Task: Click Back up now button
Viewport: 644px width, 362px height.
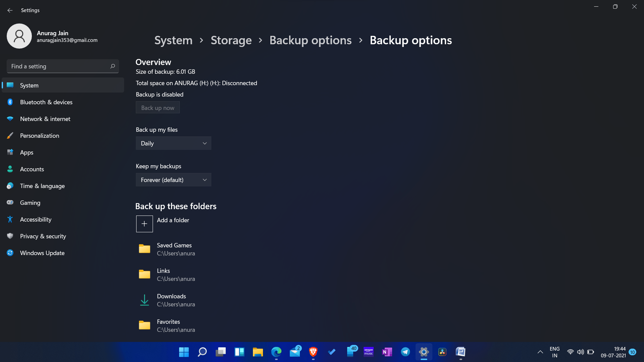Action: [157, 107]
